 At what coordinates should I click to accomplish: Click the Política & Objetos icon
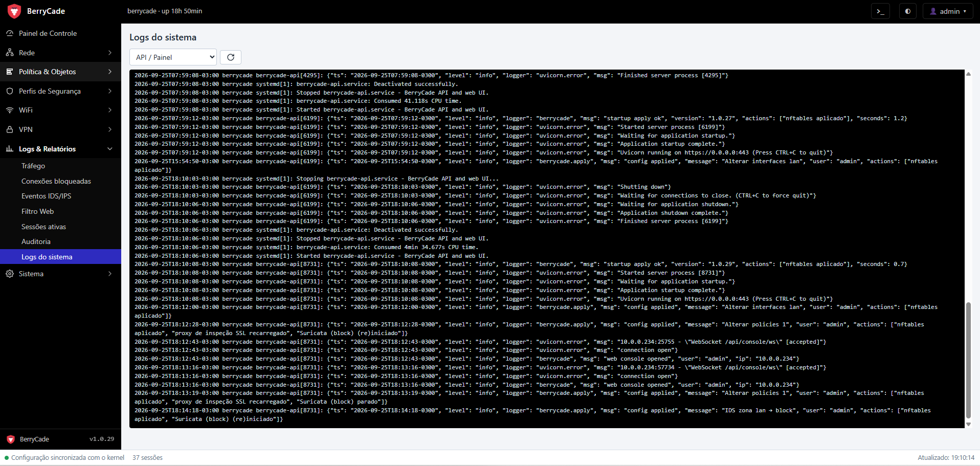pos(10,72)
